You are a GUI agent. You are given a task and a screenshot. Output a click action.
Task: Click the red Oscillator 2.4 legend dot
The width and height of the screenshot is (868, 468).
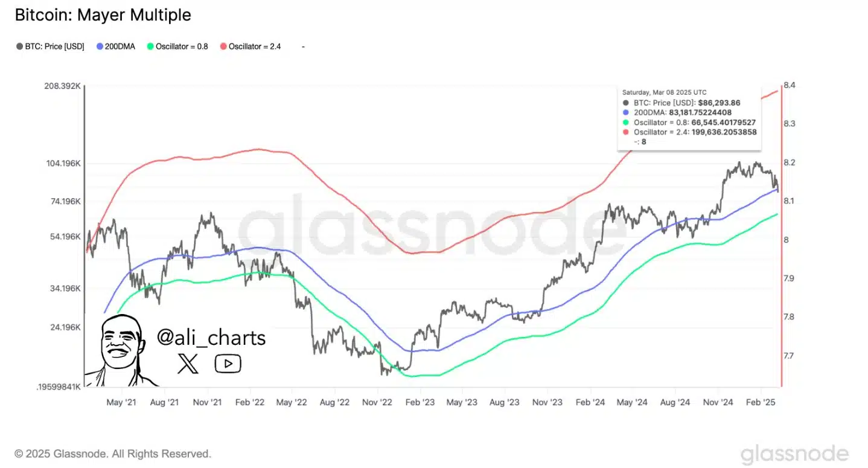(223, 46)
